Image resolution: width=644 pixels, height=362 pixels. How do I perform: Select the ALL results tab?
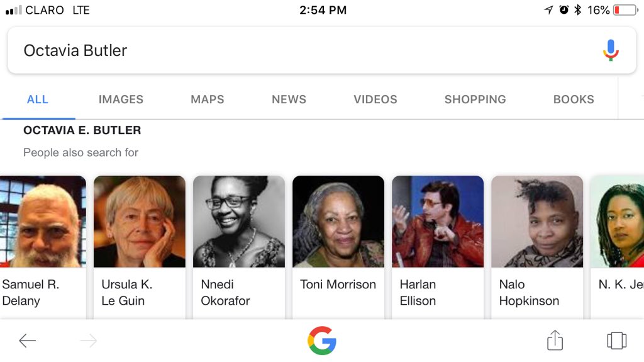click(37, 99)
